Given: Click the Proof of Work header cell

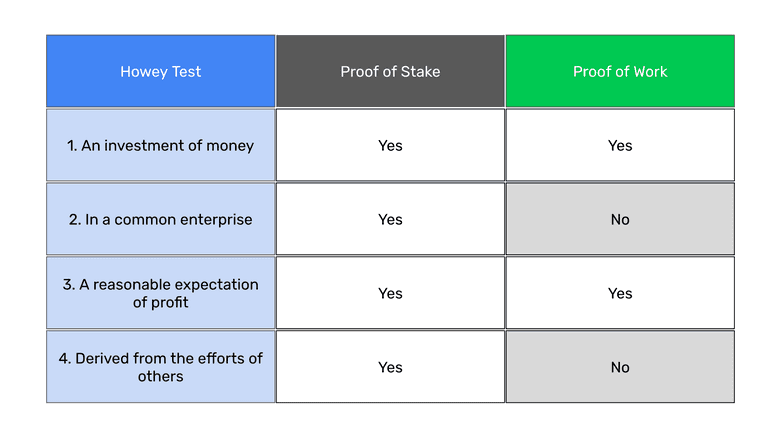Looking at the screenshot, I should click(x=620, y=72).
